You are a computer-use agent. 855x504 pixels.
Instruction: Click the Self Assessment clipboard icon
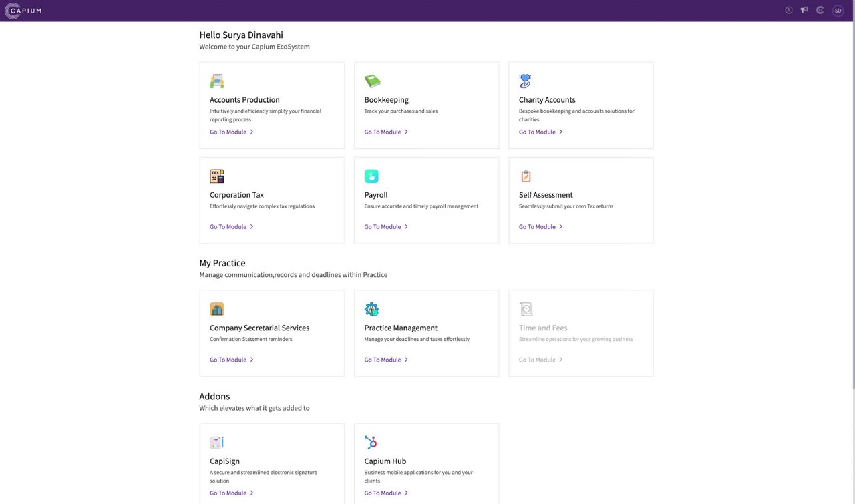[x=526, y=176]
